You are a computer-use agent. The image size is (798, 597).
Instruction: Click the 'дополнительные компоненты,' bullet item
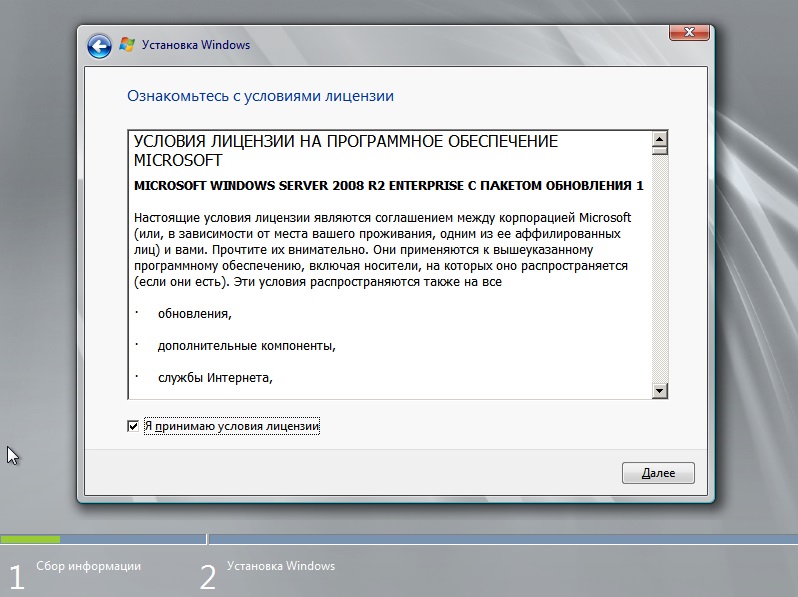[246, 346]
